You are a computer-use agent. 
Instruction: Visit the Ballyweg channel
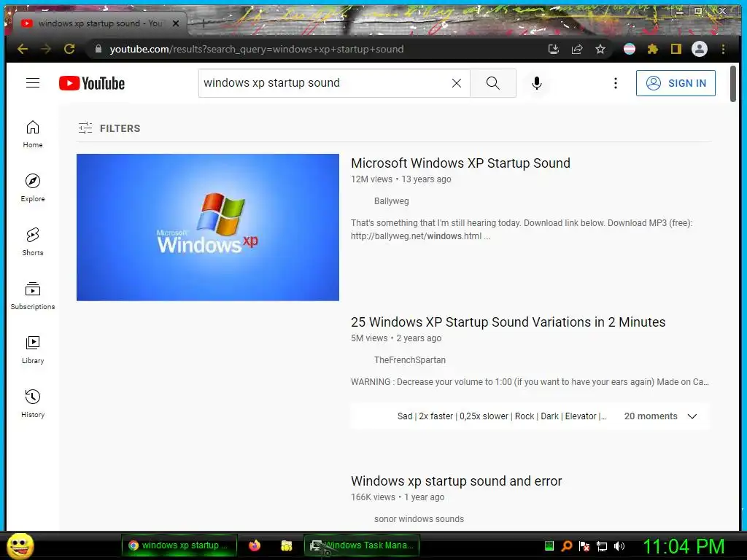392,201
